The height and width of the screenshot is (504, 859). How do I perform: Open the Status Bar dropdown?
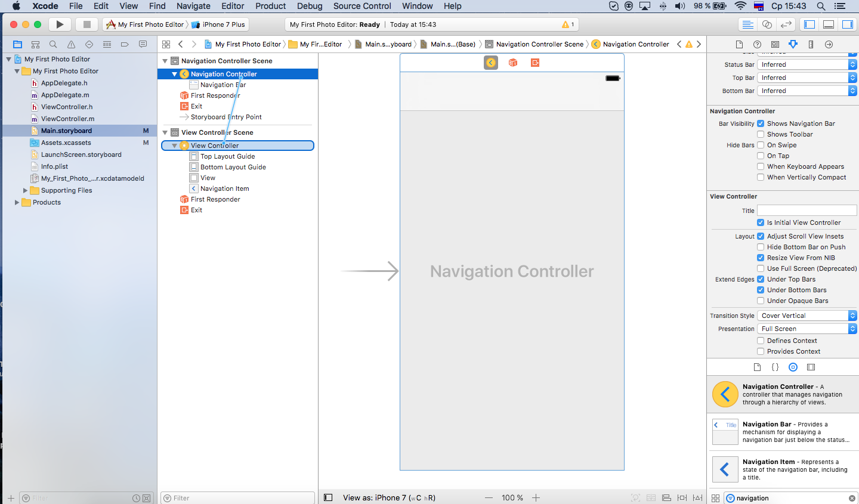pyautogui.click(x=807, y=64)
